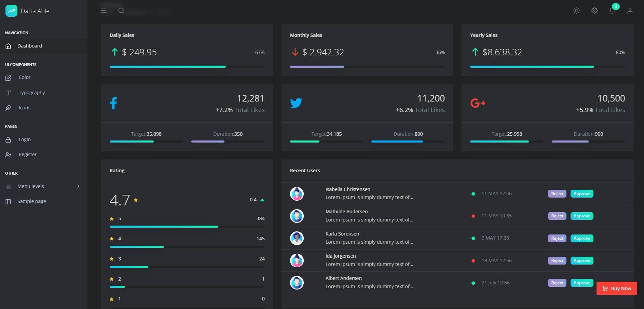Open the Icons section in the sidebar
This screenshot has width=644, height=309.
[x=24, y=107]
